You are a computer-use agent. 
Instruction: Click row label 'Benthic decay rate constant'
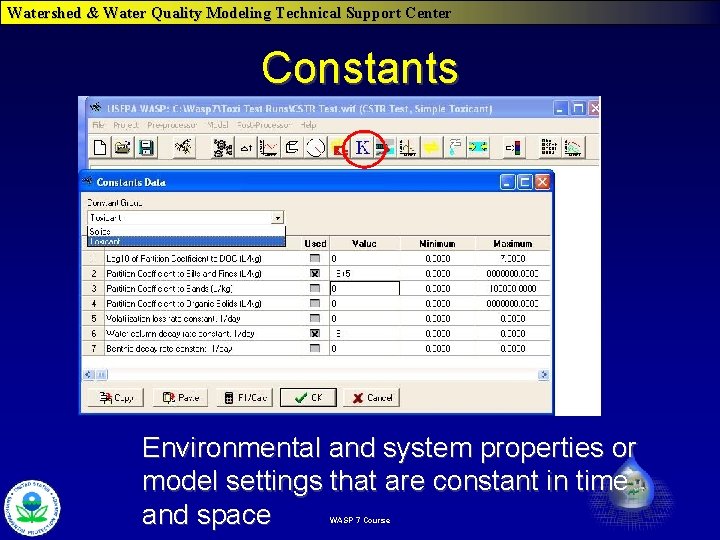(x=169, y=349)
